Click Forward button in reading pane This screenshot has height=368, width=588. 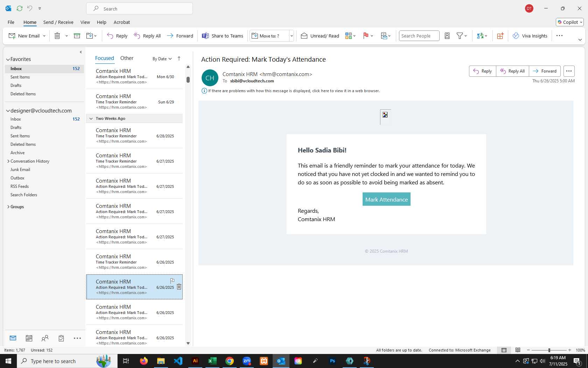click(x=545, y=71)
